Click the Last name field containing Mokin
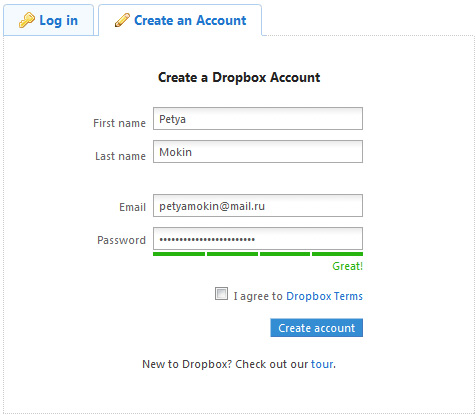Image resolution: width=476 pixels, height=415 pixels. point(258,152)
